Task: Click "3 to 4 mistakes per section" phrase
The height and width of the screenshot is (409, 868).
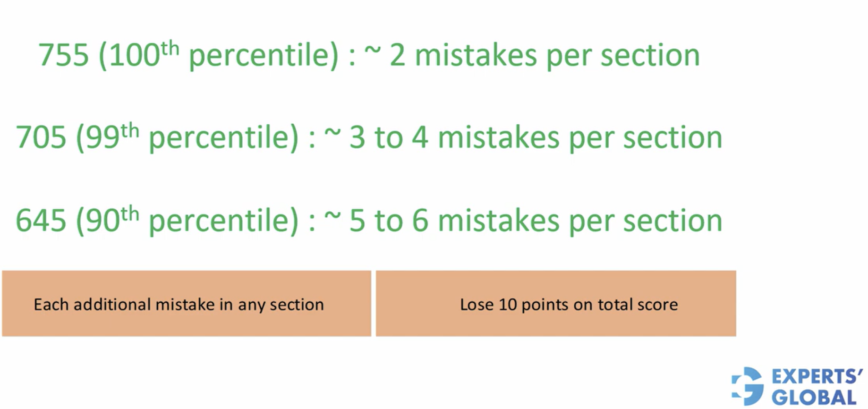Action: [536, 138]
